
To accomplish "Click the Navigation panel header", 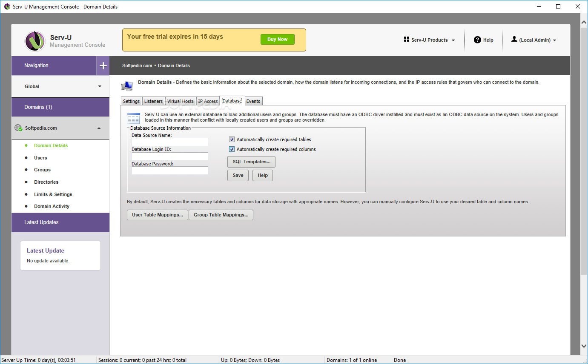I will (54, 66).
